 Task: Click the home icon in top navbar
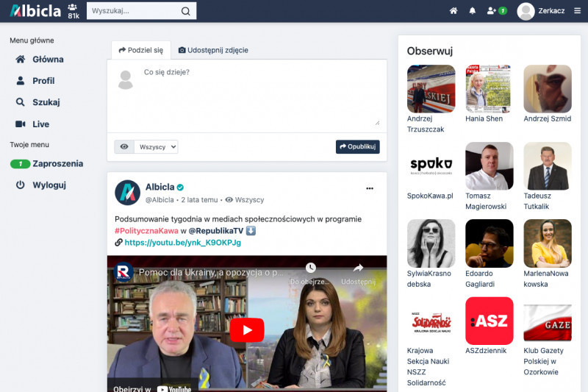(x=453, y=11)
